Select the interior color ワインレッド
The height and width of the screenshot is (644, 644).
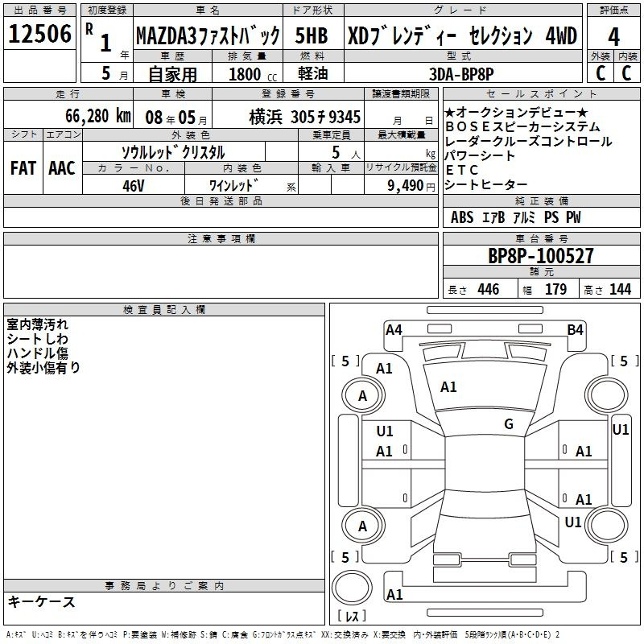point(233,185)
